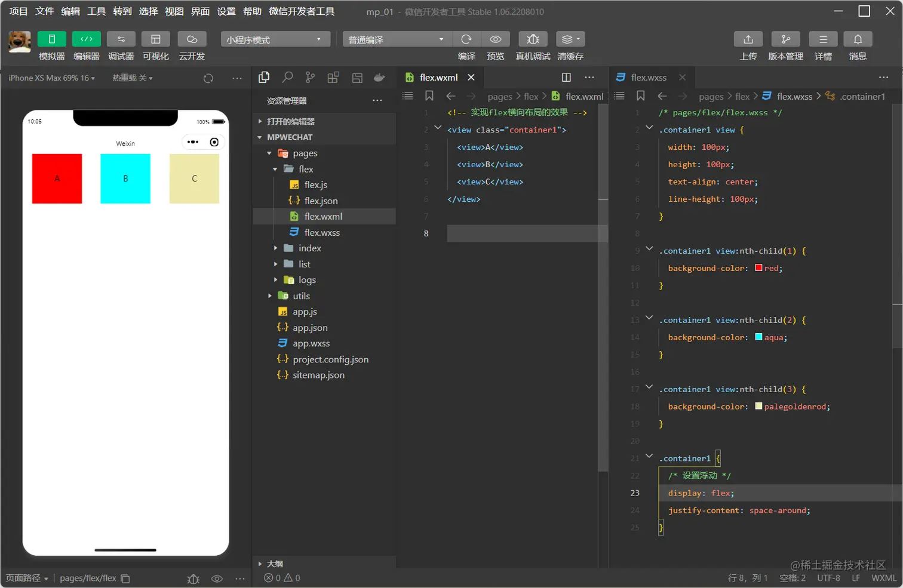Click the errors and warnings indicator
Image resolution: width=903 pixels, height=588 pixels.
(282, 578)
